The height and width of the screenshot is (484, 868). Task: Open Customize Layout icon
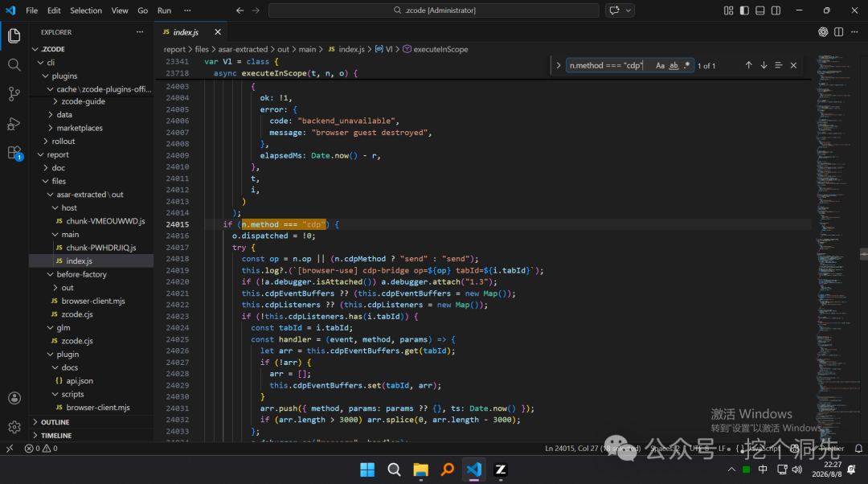[728, 10]
